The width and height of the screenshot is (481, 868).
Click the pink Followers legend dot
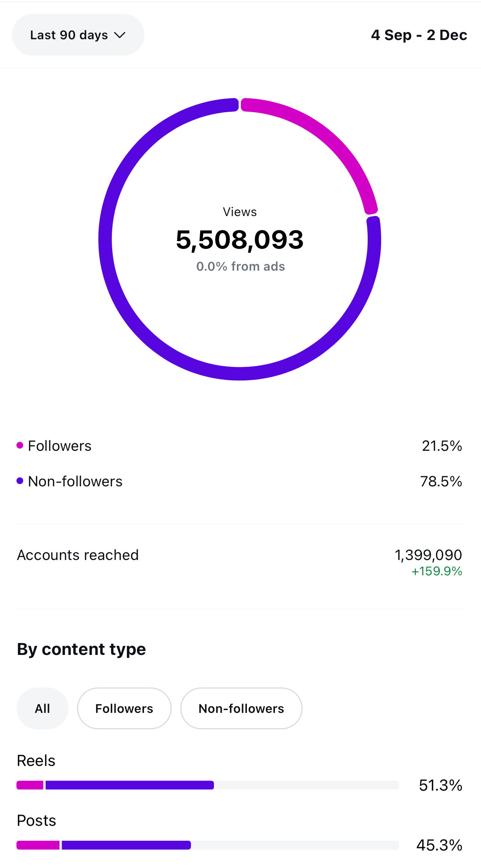19,445
